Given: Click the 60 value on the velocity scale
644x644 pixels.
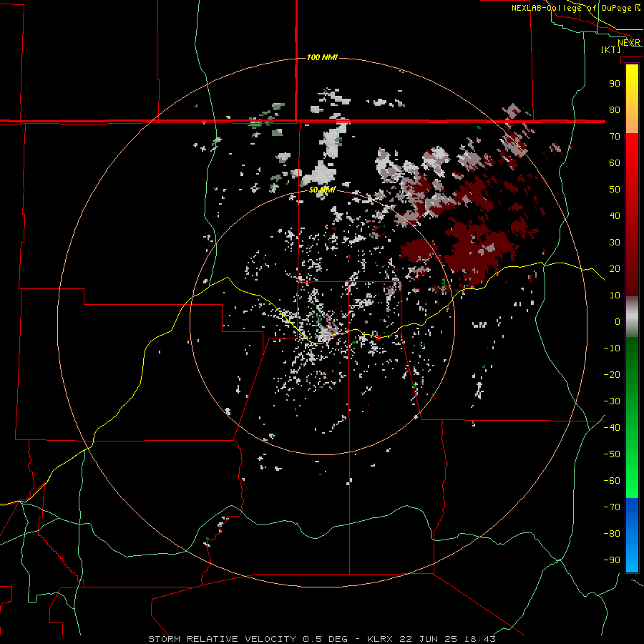Looking at the screenshot, I should pos(615,162).
